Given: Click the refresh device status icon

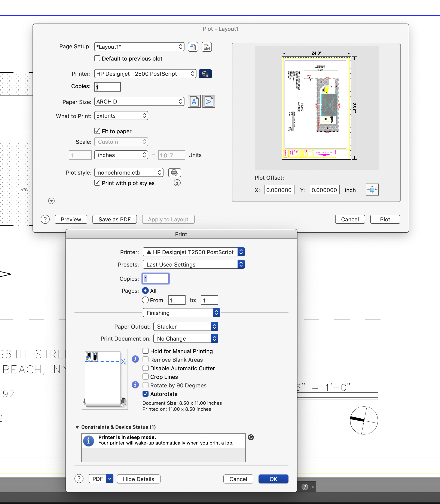Looking at the screenshot, I should click(251, 437).
